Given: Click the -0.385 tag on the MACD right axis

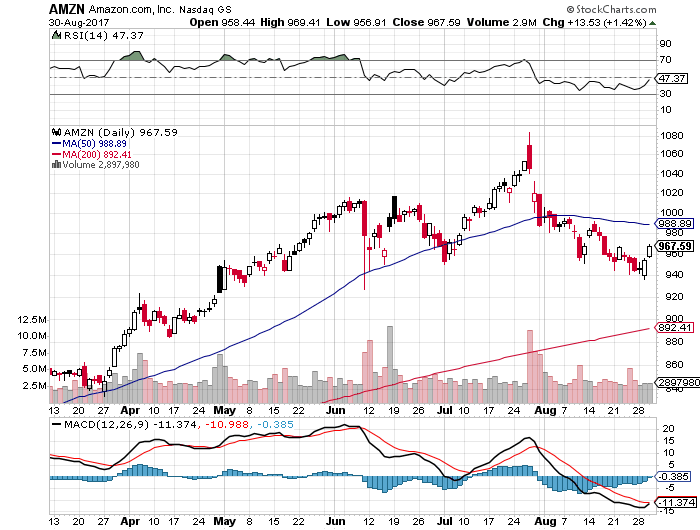Looking at the screenshot, I should point(673,476).
